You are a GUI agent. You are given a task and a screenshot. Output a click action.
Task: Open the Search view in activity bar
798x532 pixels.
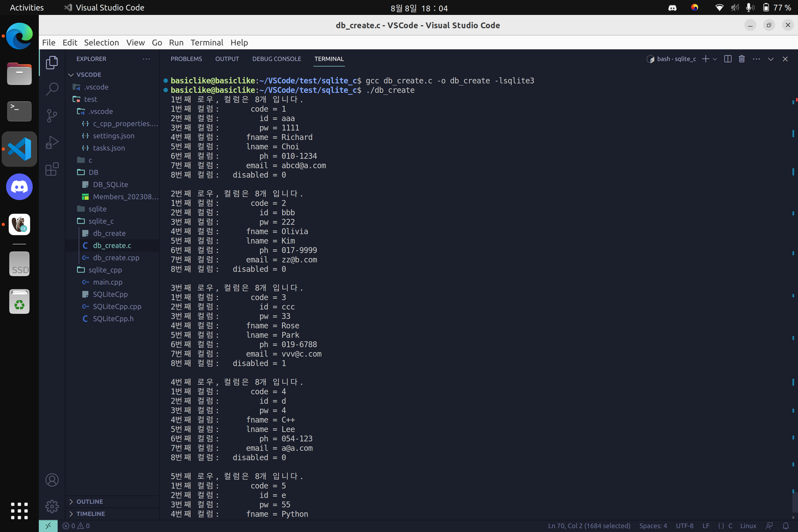52,89
